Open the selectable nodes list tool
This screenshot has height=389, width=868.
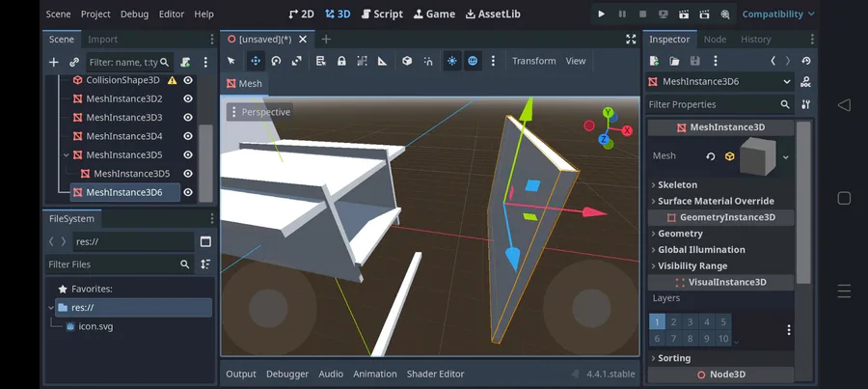(320, 61)
